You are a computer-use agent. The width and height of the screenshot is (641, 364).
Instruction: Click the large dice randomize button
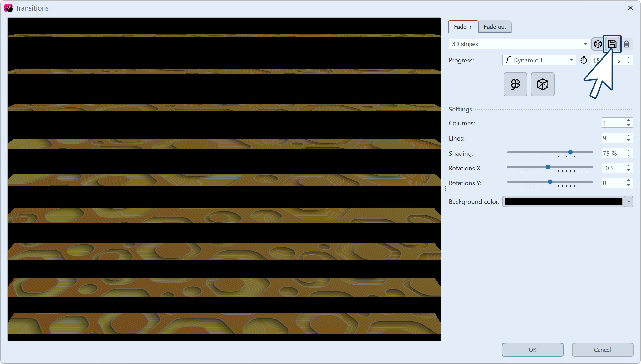point(543,84)
